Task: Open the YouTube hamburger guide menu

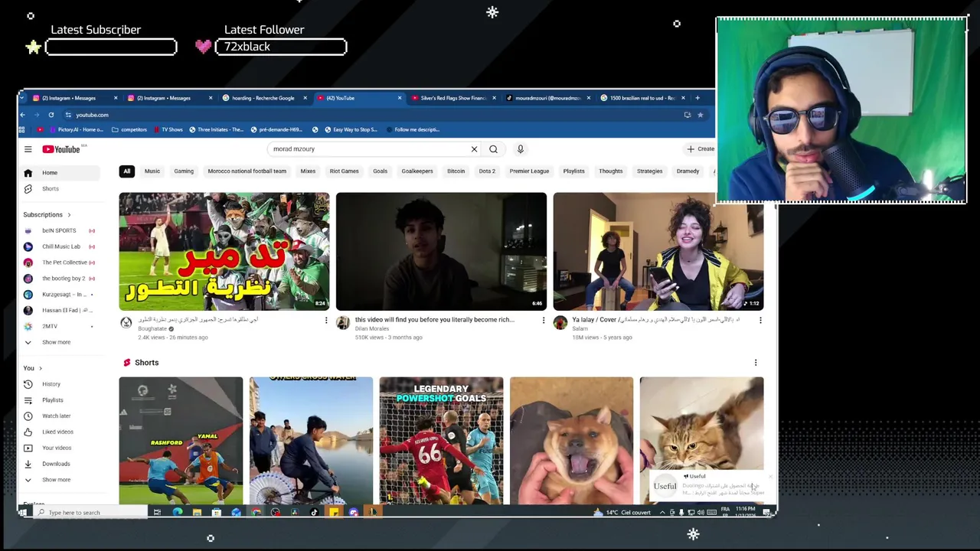Action: pyautogui.click(x=28, y=149)
